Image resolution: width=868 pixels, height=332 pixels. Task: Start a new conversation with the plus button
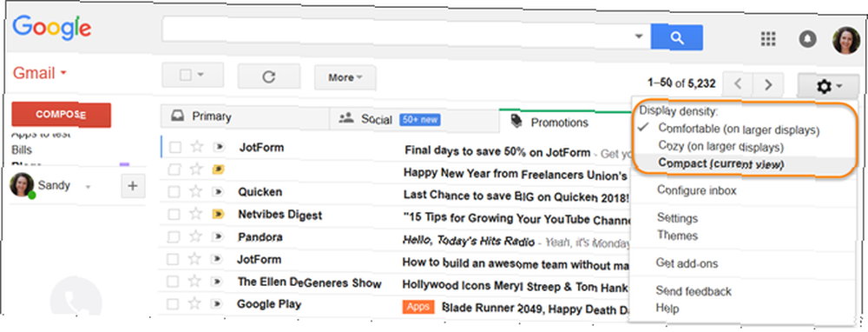(132, 186)
